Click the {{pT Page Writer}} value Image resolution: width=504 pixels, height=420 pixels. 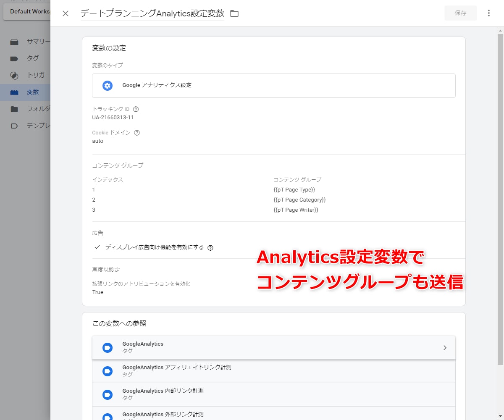pyautogui.click(x=296, y=210)
